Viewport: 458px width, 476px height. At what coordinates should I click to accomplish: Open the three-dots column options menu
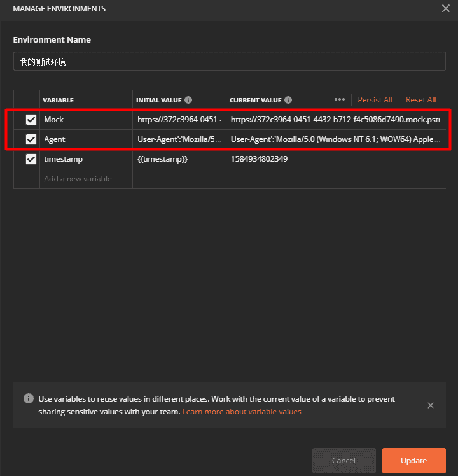[340, 100]
